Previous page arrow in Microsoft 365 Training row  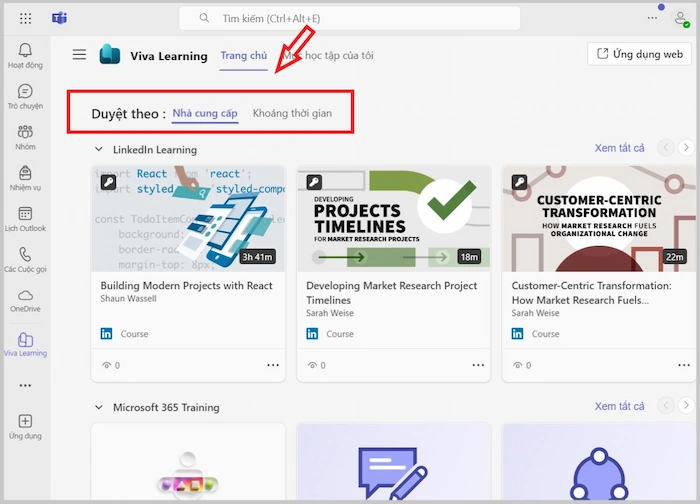(666, 405)
